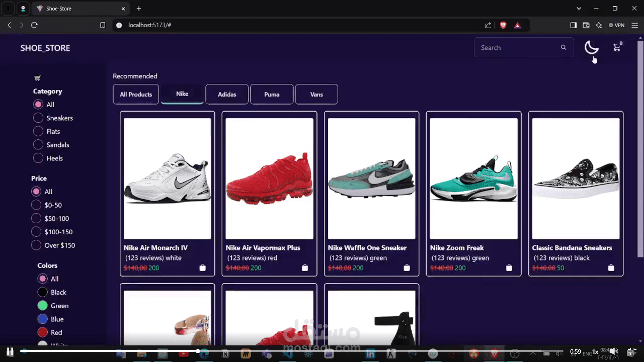Expand the browser tab list chevron
The height and width of the screenshot is (362, 644).
[x=579, y=8]
